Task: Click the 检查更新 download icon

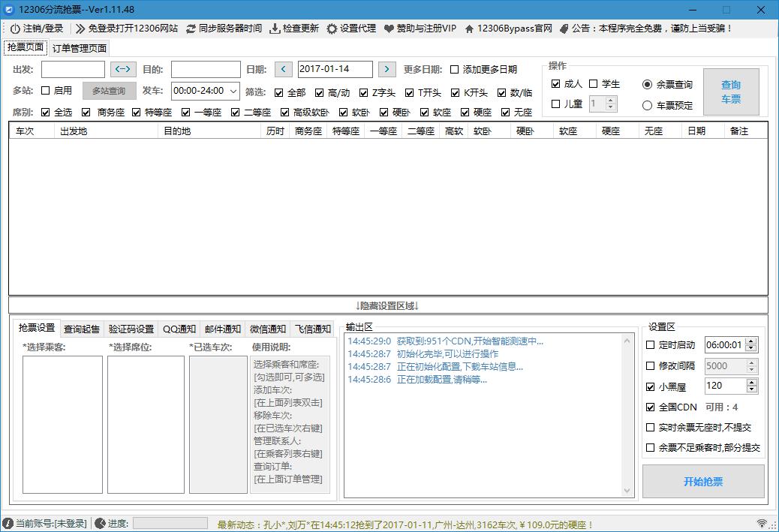Action: pos(275,29)
